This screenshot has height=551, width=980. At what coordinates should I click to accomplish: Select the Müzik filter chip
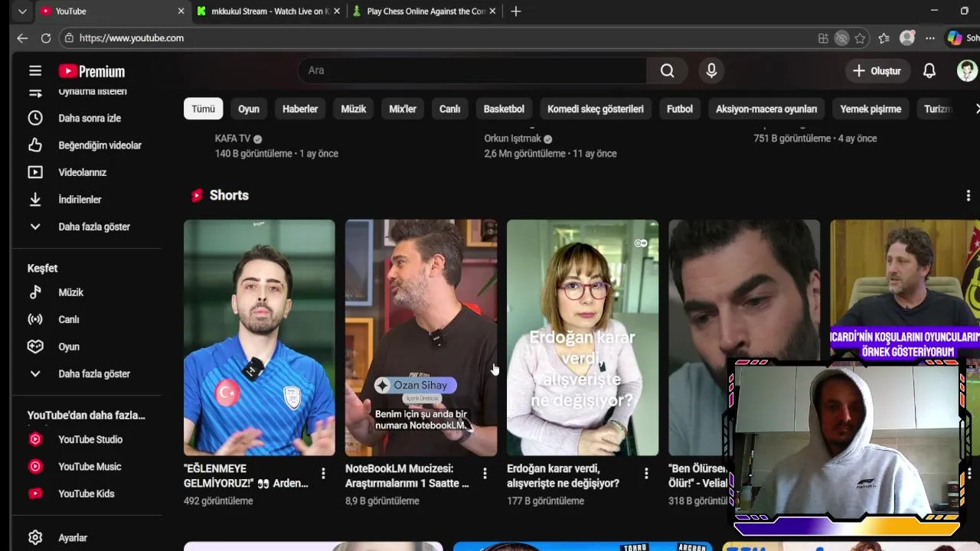pyautogui.click(x=354, y=109)
